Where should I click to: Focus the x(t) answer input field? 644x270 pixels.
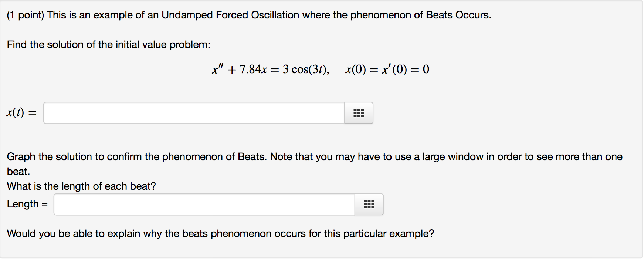click(194, 113)
